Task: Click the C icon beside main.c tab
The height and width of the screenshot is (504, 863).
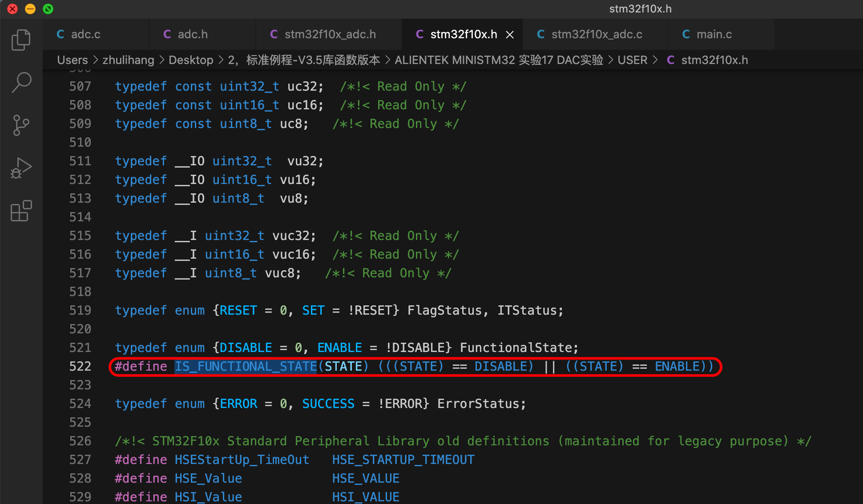Action: pos(686,34)
